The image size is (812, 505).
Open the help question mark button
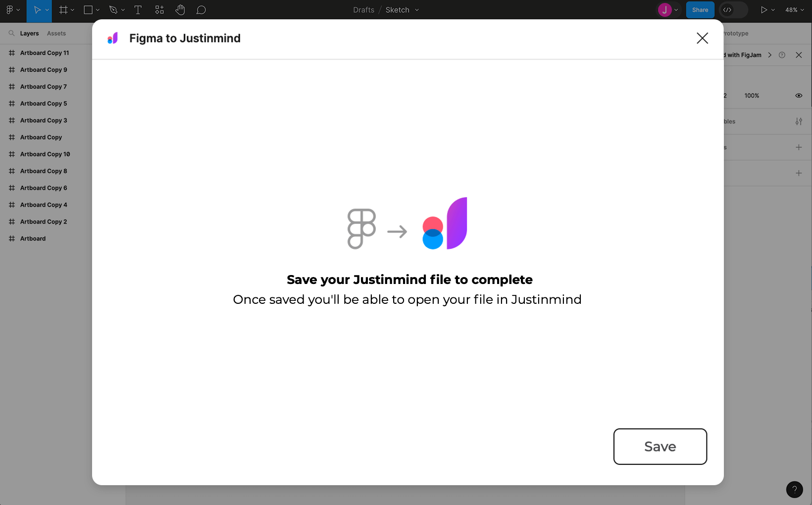point(794,490)
